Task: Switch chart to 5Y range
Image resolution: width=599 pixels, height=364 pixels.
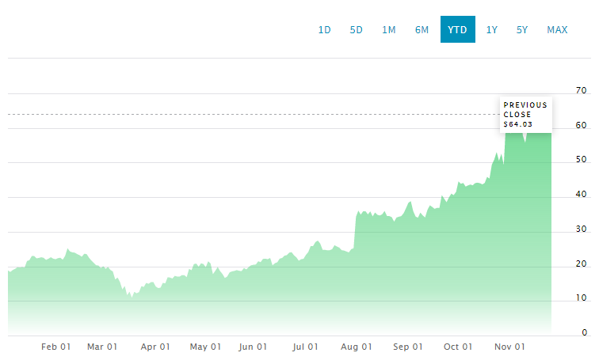Action: click(x=522, y=30)
